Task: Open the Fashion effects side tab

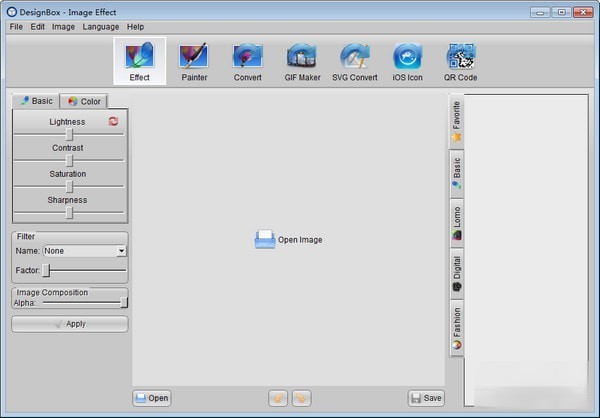Action: 457,328
